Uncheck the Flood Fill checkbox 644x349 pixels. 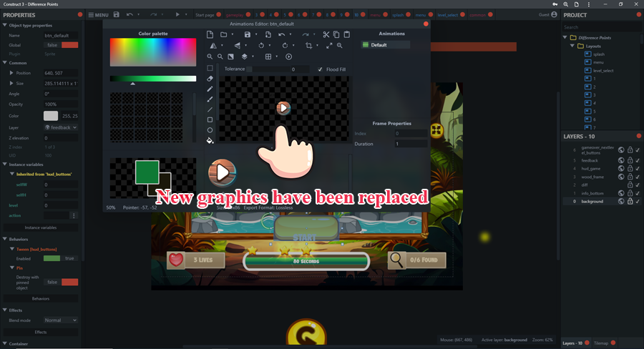tap(320, 69)
